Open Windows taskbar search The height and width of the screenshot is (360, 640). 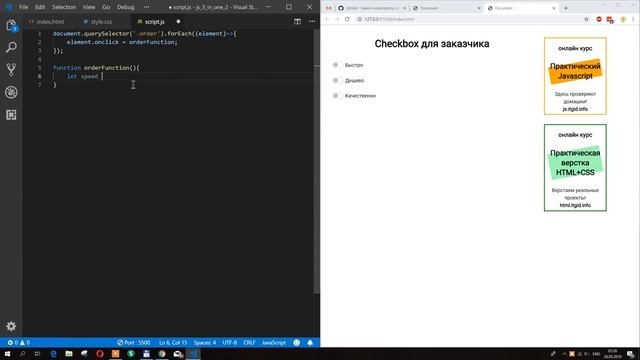click(x=22, y=354)
